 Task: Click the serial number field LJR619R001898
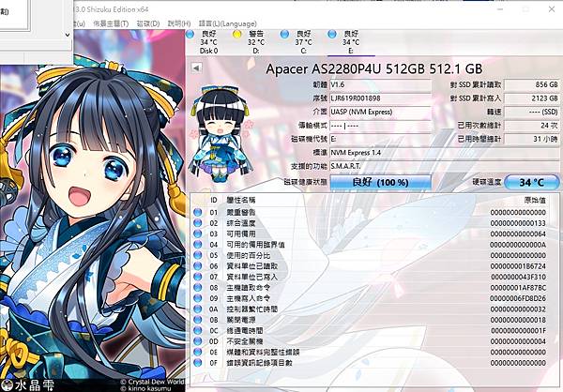point(380,98)
